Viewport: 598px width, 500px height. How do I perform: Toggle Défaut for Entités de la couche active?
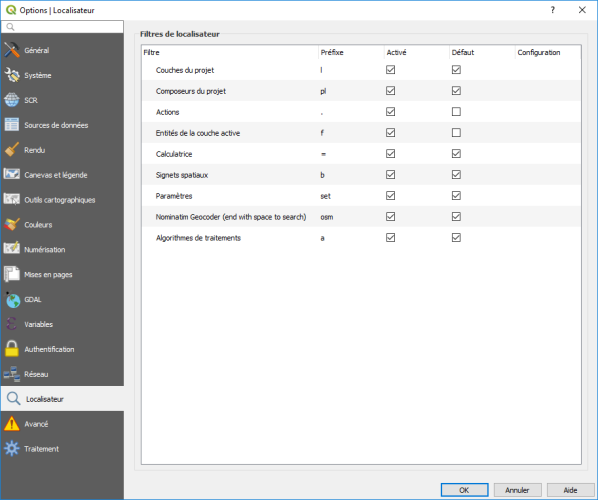tap(456, 133)
